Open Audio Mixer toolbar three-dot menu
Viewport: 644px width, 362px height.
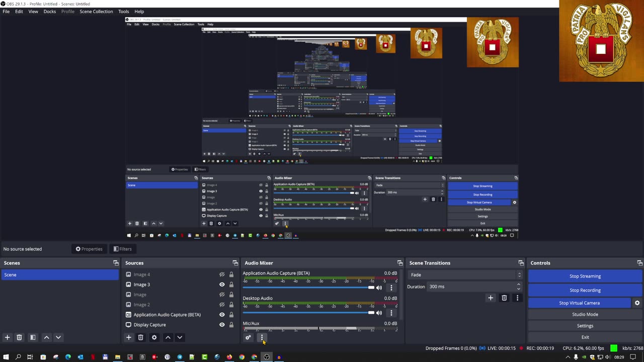coord(262,337)
